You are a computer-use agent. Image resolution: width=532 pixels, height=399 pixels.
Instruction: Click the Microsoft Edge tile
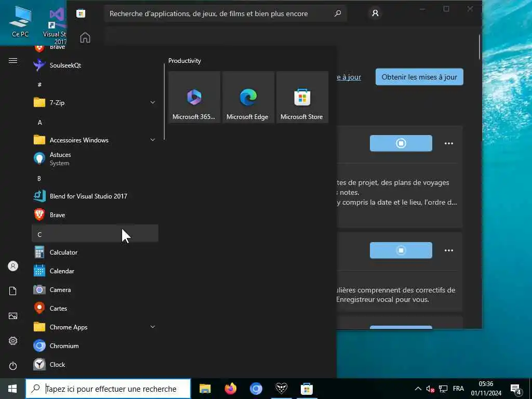248,97
